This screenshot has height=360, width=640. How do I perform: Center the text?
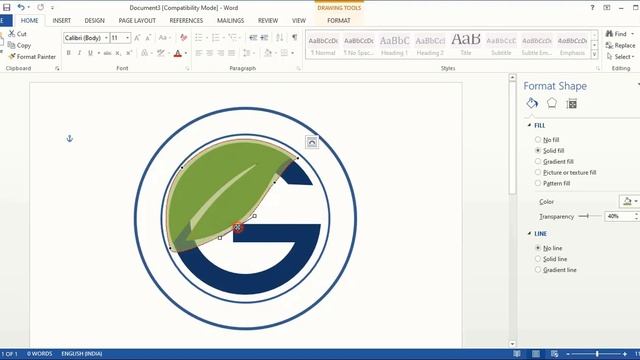tap(210, 53)
